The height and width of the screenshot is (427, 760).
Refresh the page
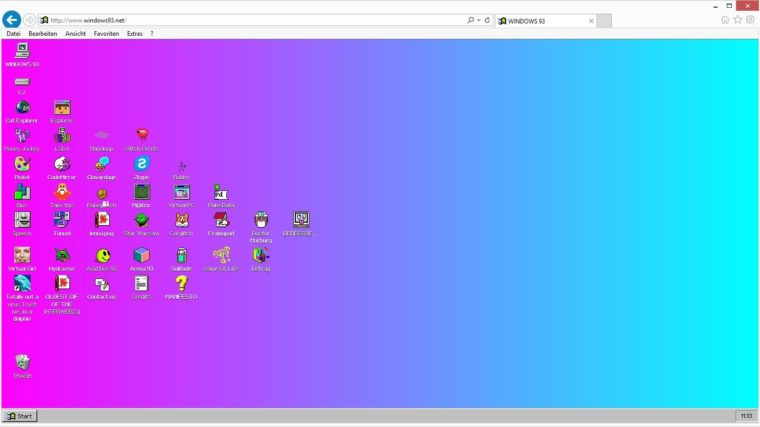click(487, 20)
